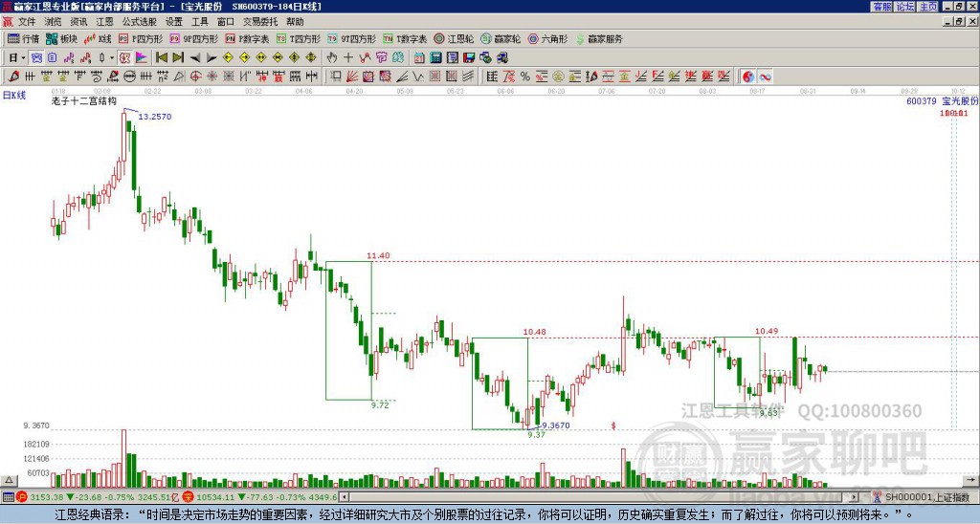
Task: Open the 主页 homepage link
Action: point(928,7)
